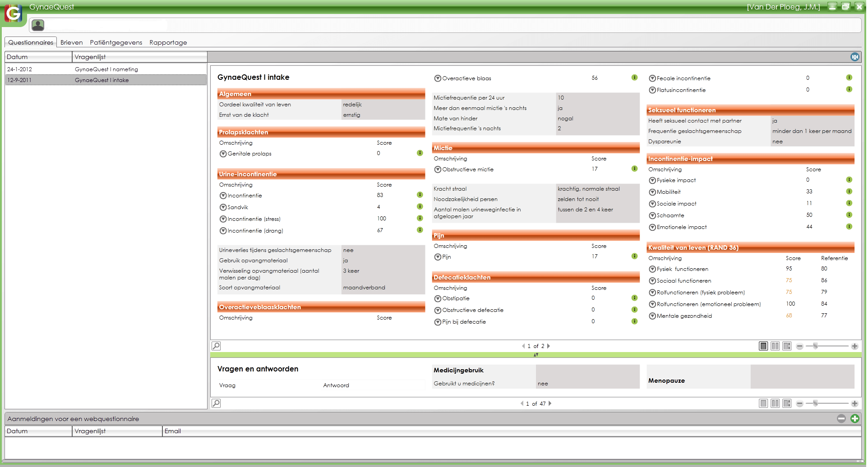
Task: Sort registrations by Datum column
Action: [x=38, y=431]
